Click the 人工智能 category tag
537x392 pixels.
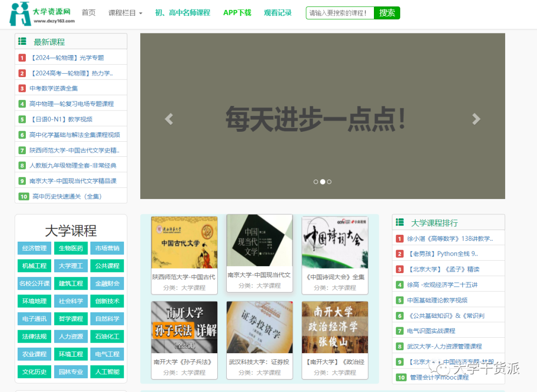(107, 372)
